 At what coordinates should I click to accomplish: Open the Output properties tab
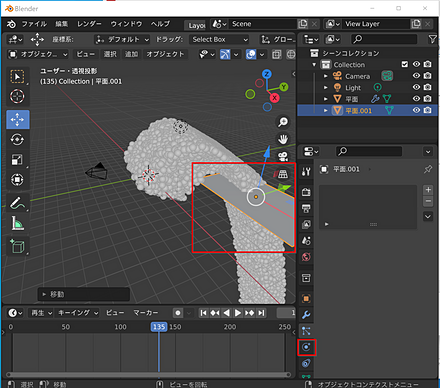pyautogui.click(x=306, y=209)
